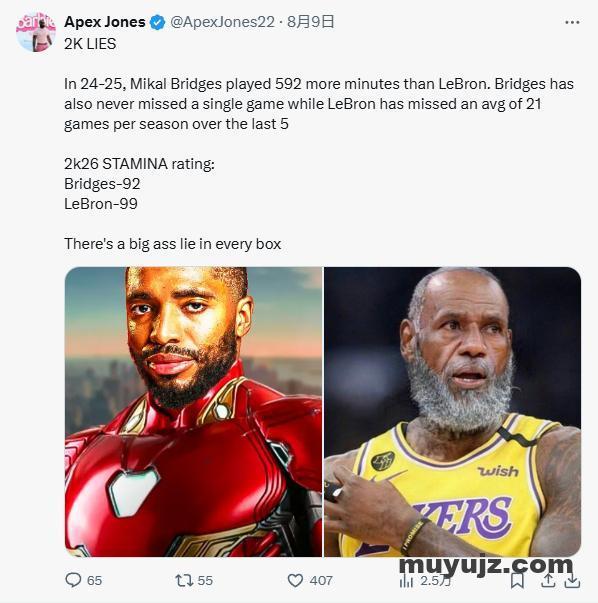Click the Apex Jones display name
598x603 pixels.
click(x=105, y=22)
